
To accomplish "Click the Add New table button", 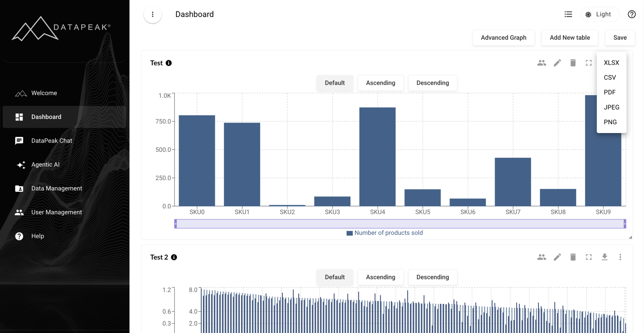I will coord(570,38).
